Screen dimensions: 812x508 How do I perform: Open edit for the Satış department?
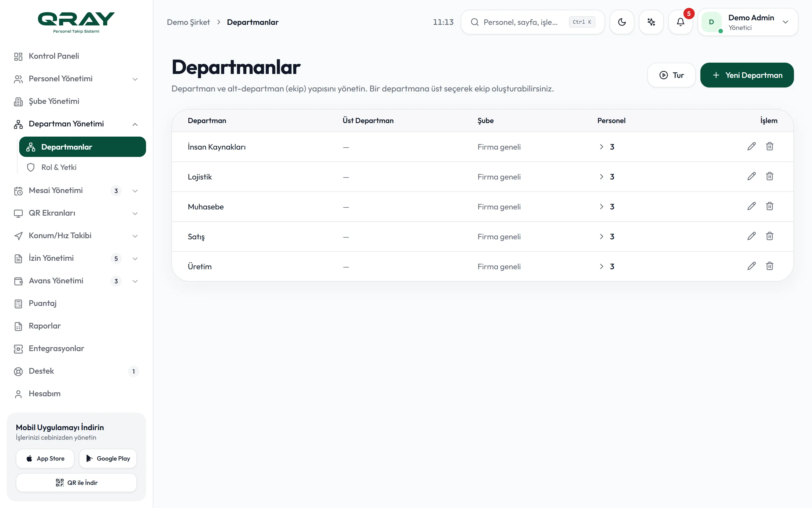[x=751, y=236]
